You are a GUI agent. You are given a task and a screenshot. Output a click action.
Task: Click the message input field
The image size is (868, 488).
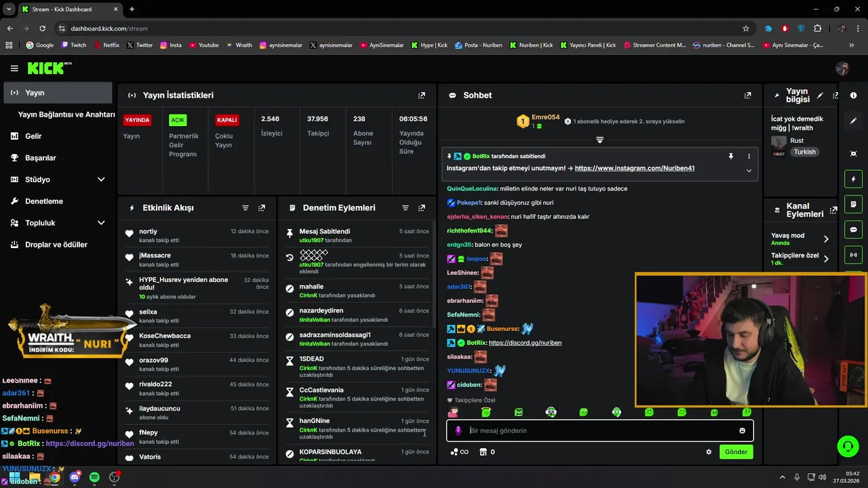tap(599, 430)
